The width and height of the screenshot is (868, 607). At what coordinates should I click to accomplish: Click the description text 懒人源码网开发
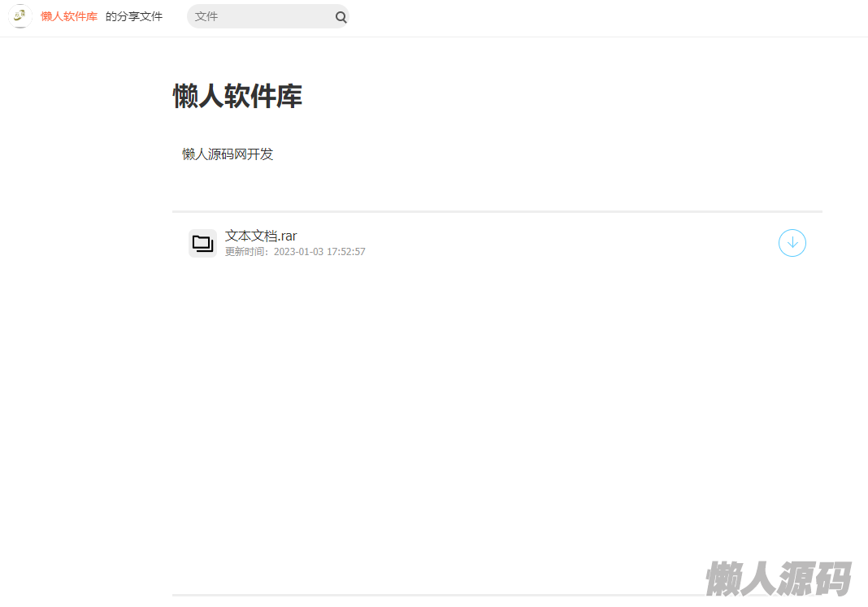coord(228,154)
